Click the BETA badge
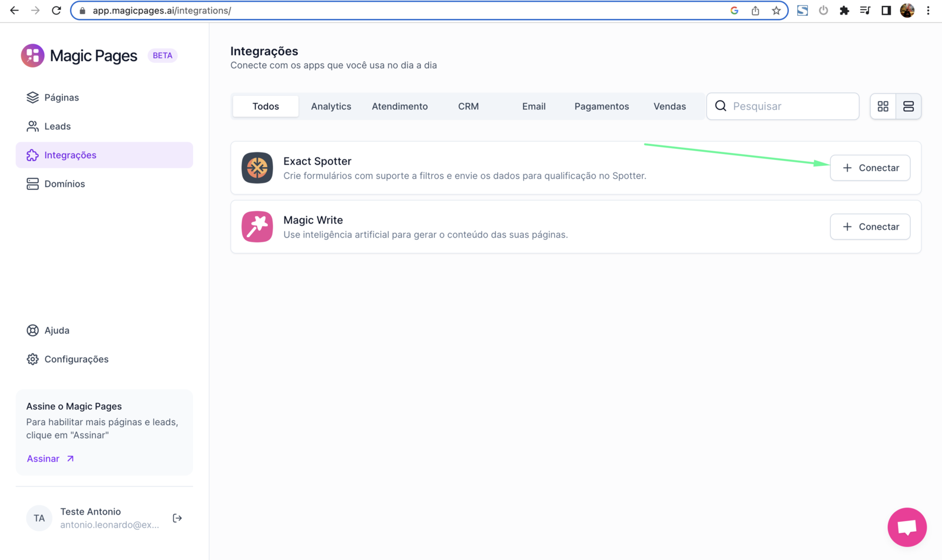The width and height of the screenshot is (942, 560). click(x=162, y=55)
